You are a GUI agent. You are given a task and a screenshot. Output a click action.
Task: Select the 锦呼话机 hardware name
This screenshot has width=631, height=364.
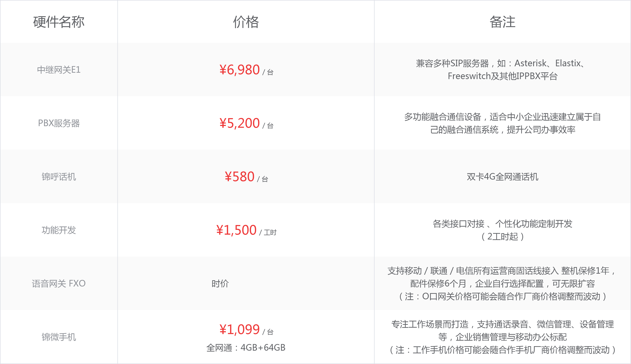[59, 177]
